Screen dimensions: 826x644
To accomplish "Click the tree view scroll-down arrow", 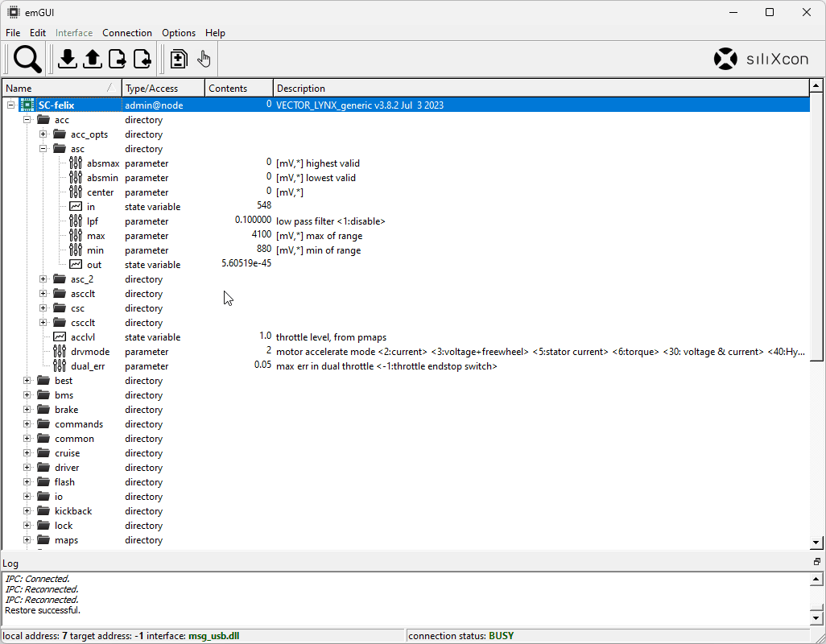I will click(x=816, y=542).
